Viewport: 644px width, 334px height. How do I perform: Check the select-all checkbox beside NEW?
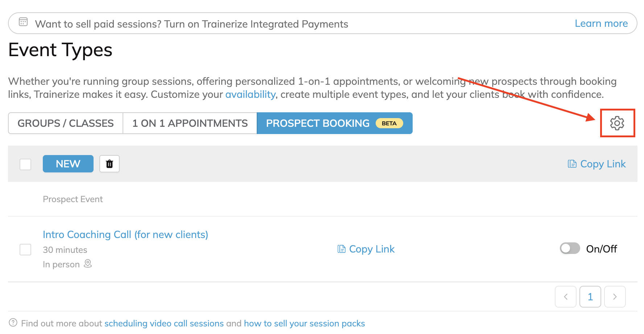(x=25, y=164)
